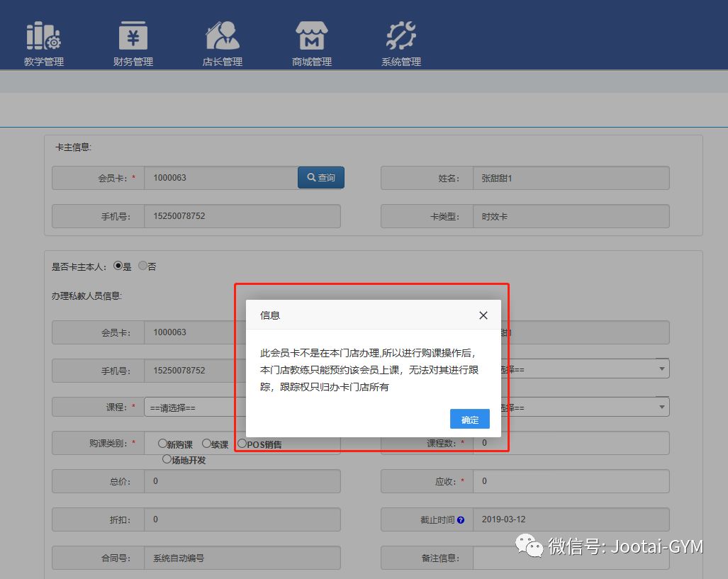The width and height of the screenshot is (728, 579).
Task: Open the 财务管理 yen icon
Action: 133,35
